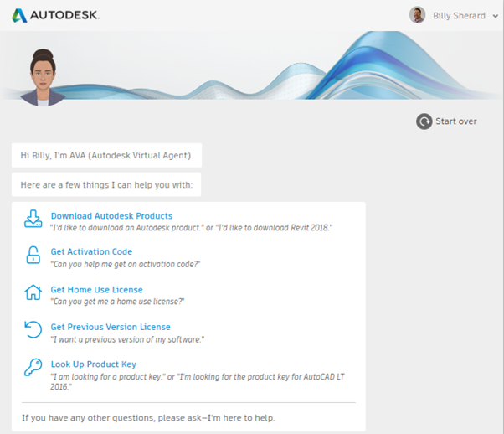The width and height of the screenshot is (504, 434).
Task: Click the Start over circular arrow icon
Action: [x=424, y=121]
